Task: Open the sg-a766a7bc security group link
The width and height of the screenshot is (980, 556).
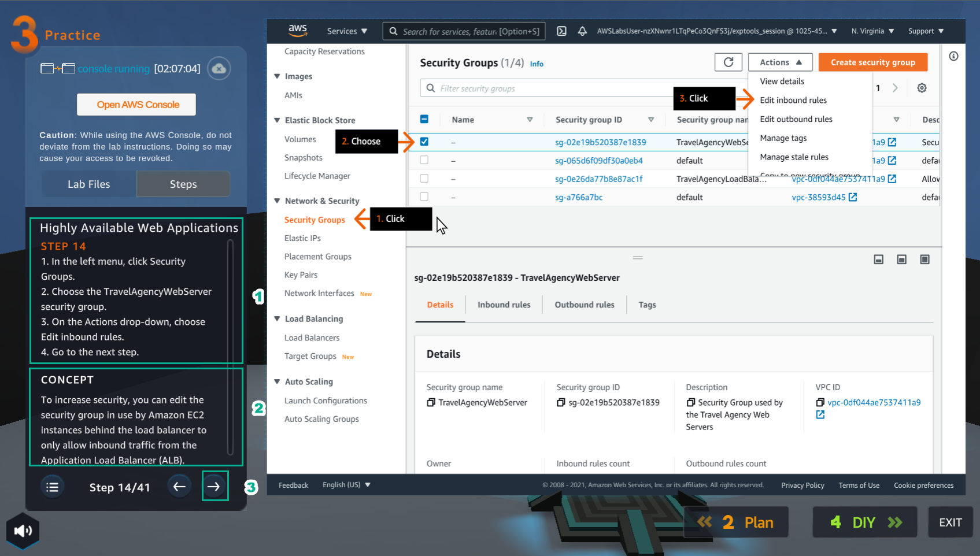Action: point(579,197)
